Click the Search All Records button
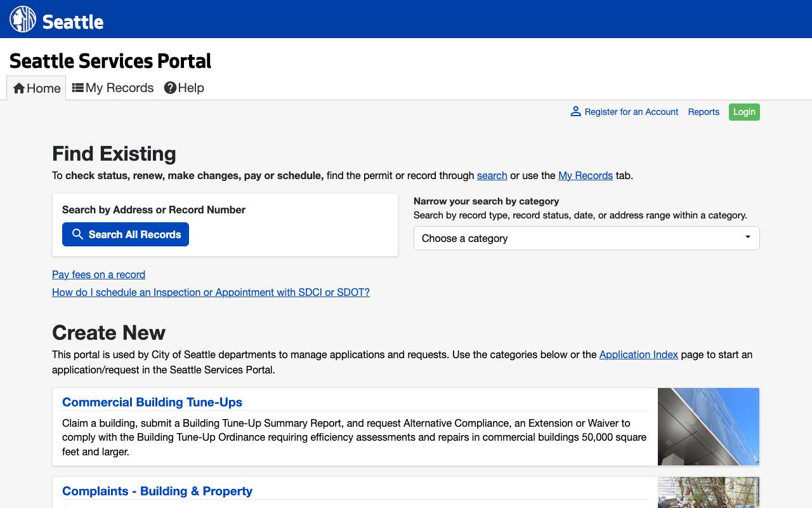The height and width of the screenshot is (508, 812). pos(126,234)
